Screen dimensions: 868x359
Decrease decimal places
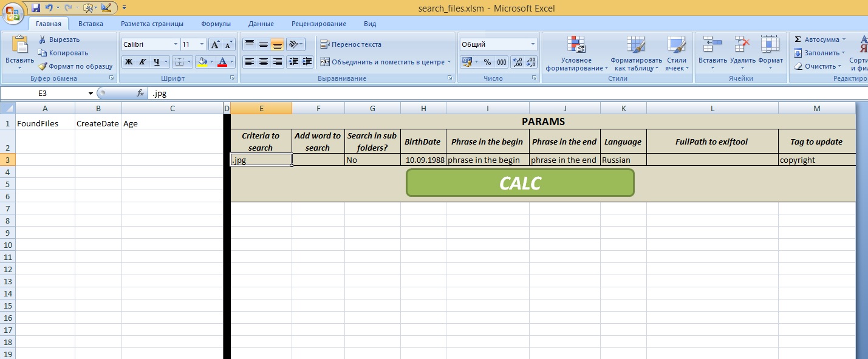pyautogui.click(x=531, y=61)
